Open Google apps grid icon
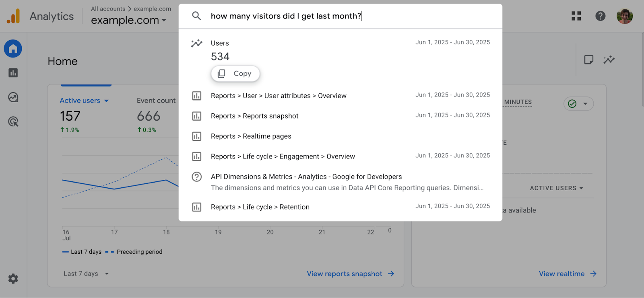The width and height of the screenshot is (644, 298). click(576, 16)
